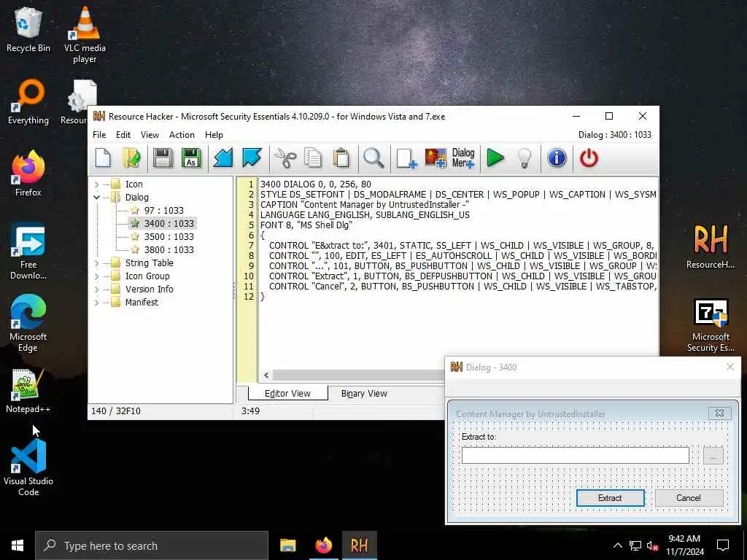Expand the Manifest tree node
Screen dimensions: 747x560
pos(97,303)
